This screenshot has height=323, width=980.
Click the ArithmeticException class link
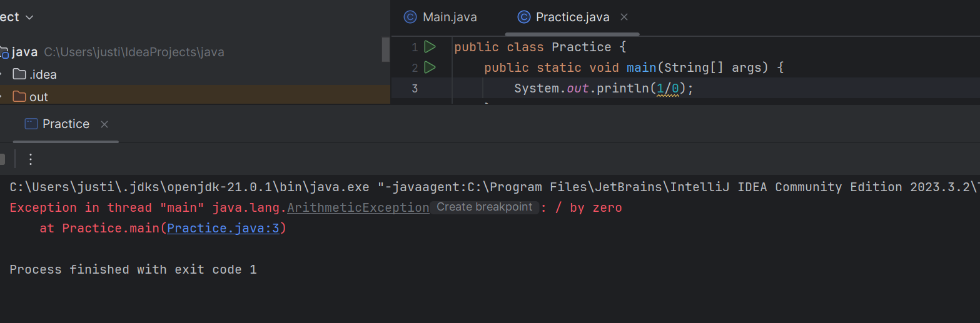coord(358,207)
